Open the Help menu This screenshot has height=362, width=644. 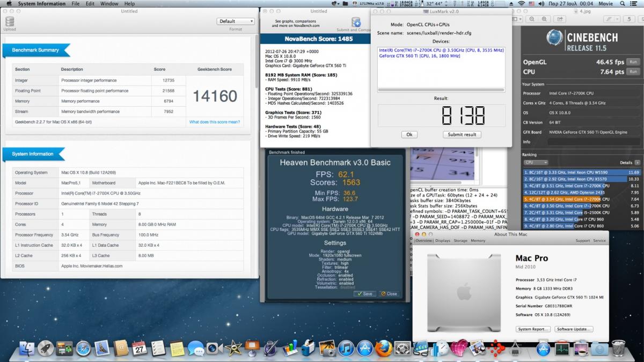130,4
